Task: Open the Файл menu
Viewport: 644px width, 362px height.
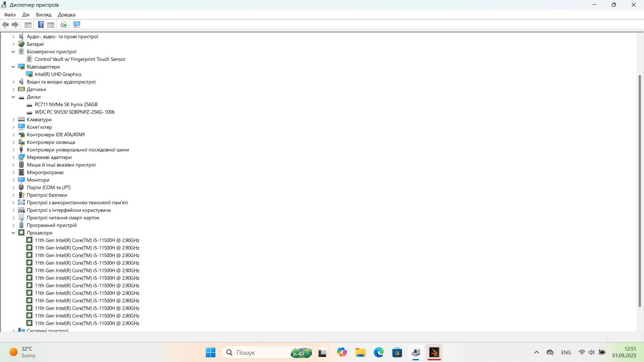Action: pos(10,15)
